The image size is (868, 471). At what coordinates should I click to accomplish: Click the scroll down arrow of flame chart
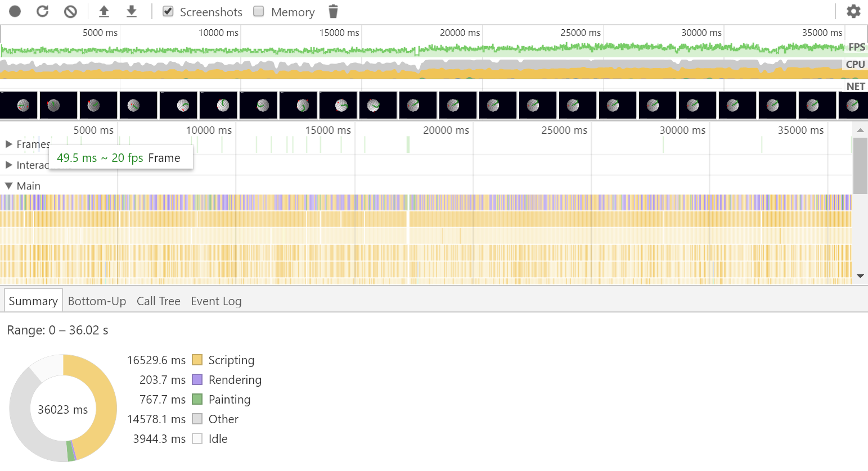860,276
